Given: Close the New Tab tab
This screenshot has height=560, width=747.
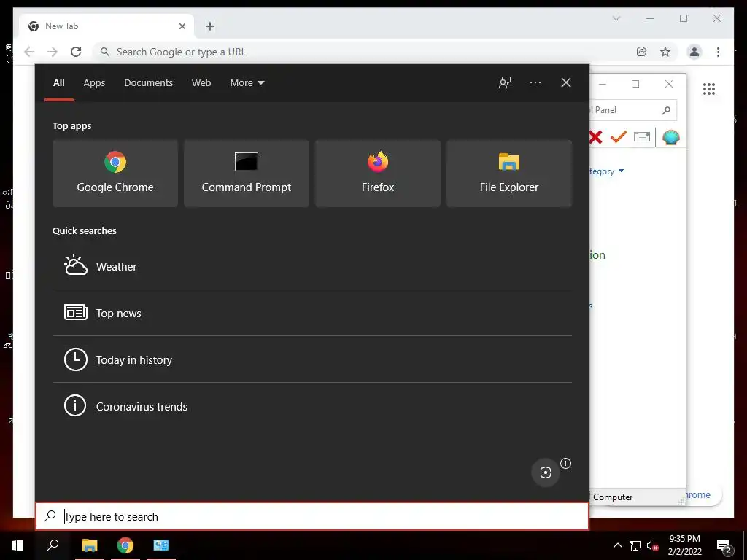Looking at the screenshot, I should click(182, 26).
